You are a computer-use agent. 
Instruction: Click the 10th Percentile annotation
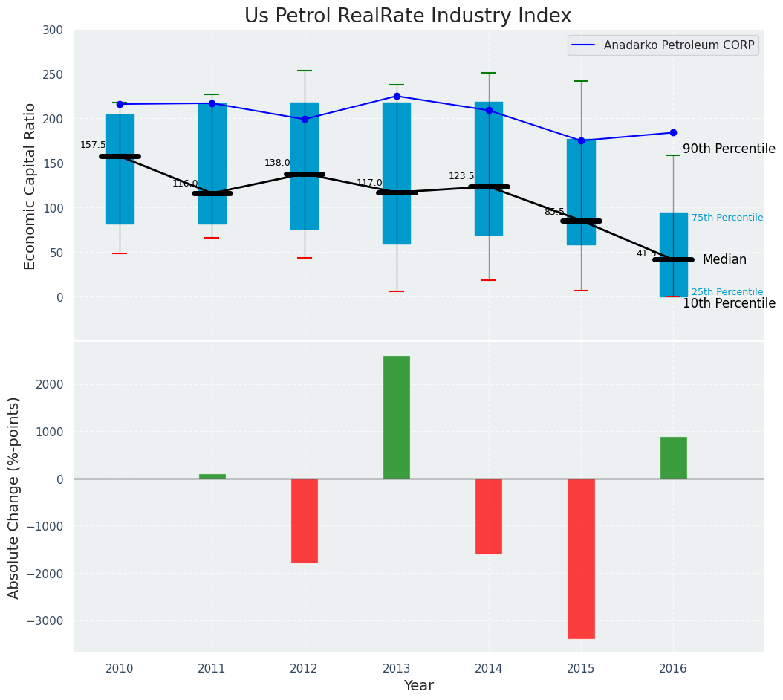point(729,303)
